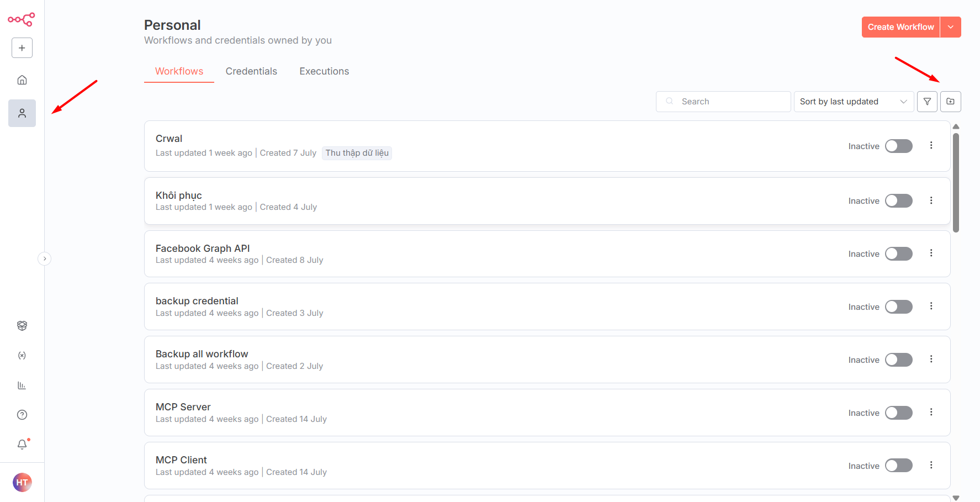Image resolution: width=980 pixels, height=502 pixels.
Task: Open the three-dot menu for MCP Client
Action: pos(931,465)
